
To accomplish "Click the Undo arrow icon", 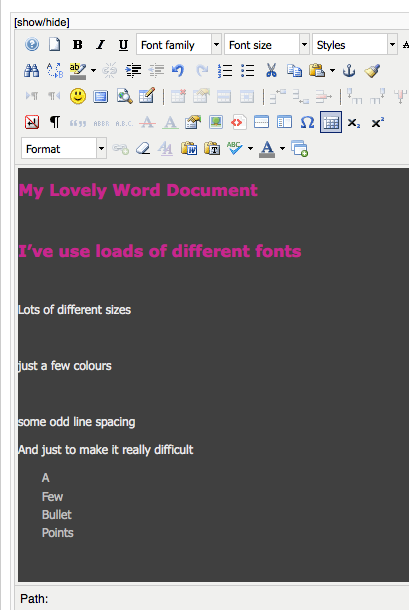I will click(178, 70).
